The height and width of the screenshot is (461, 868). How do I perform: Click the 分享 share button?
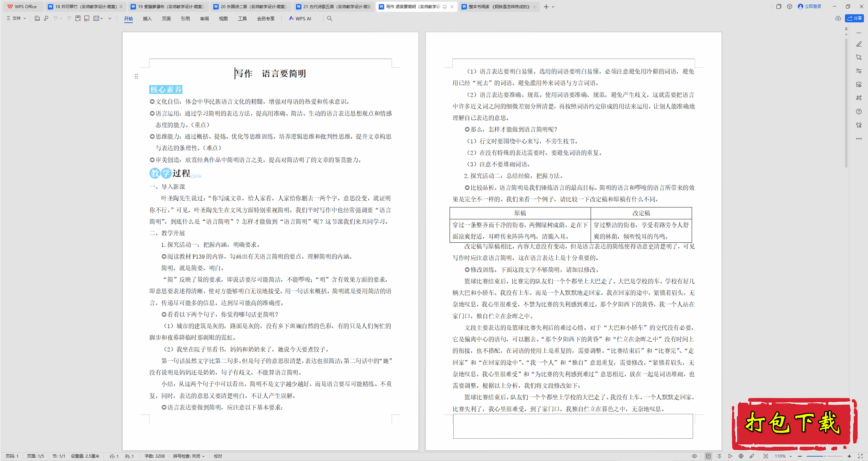854,18
